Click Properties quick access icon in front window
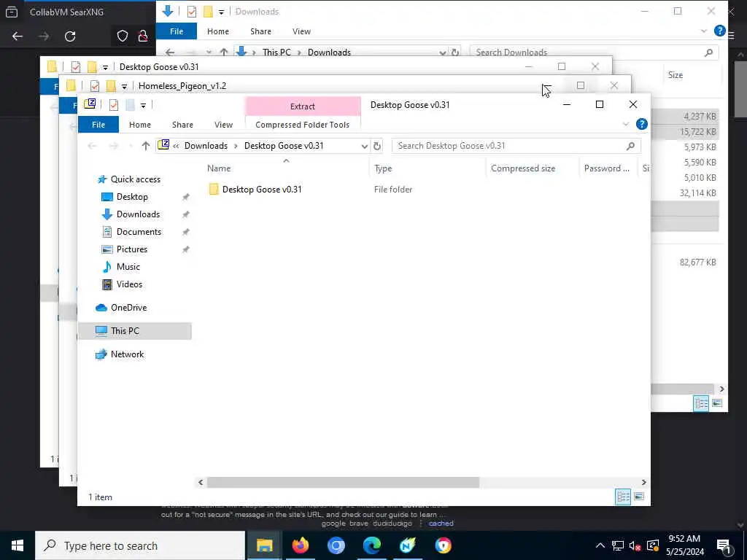The image size is (747, 560). click(113, 105)
